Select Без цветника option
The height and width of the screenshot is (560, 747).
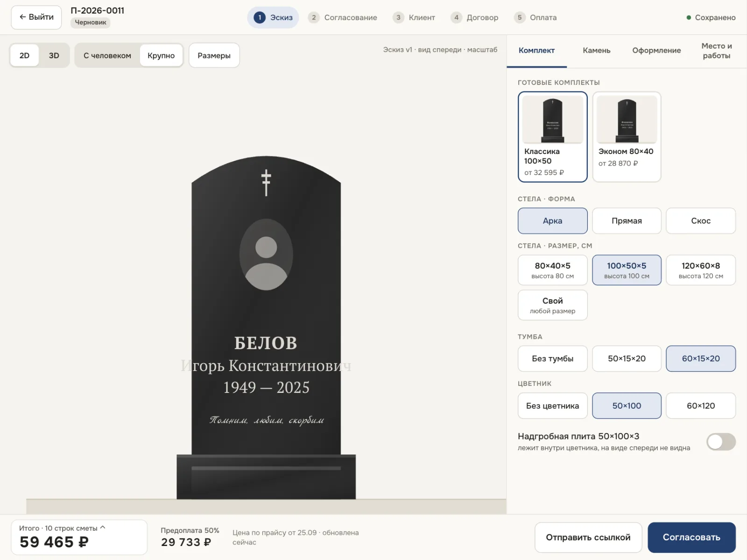pos(552,406)
